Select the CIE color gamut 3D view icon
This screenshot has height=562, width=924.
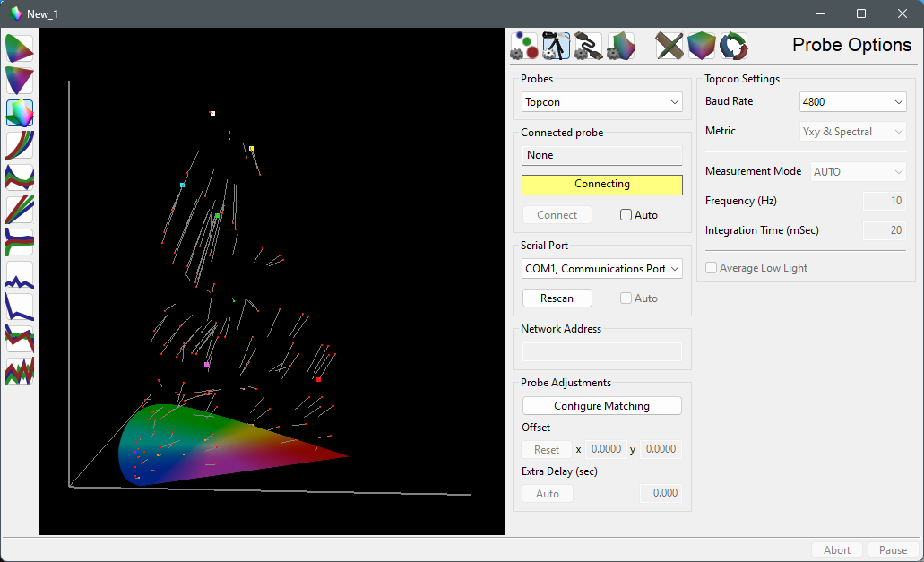[18, 113]
